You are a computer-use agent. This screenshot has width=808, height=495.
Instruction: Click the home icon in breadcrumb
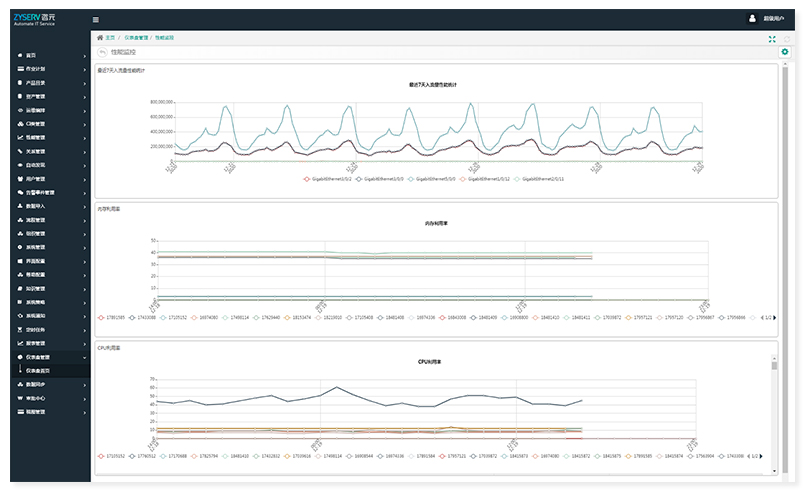pyautogui.click(x=100, y=37)
